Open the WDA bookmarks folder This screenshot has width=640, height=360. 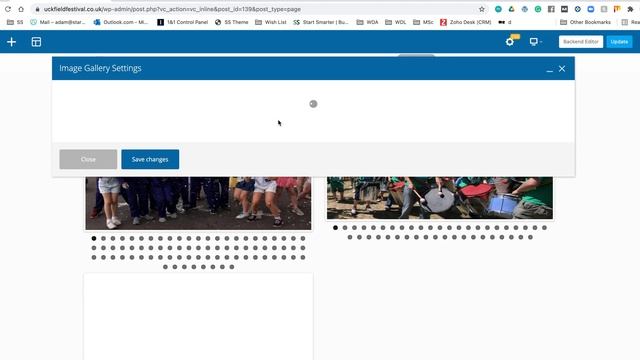[x=367, y=22]
